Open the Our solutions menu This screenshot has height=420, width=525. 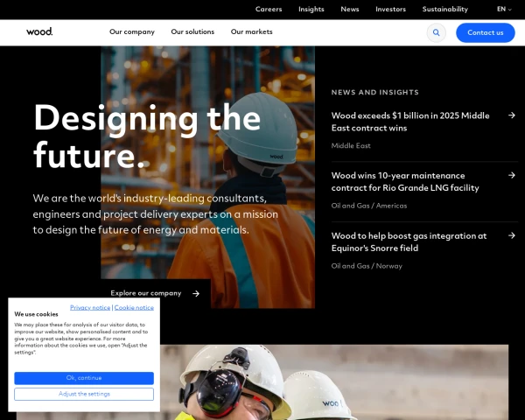[192, 31]
